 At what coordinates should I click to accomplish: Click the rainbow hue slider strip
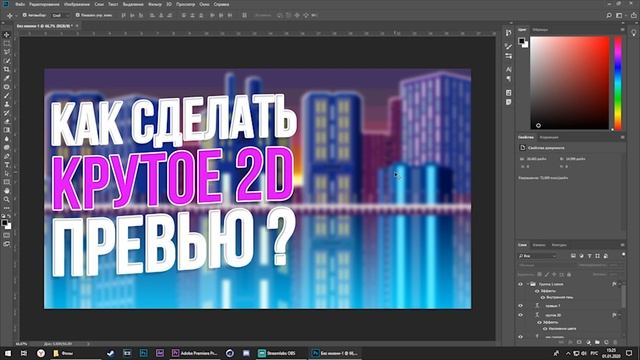point(618,83)
